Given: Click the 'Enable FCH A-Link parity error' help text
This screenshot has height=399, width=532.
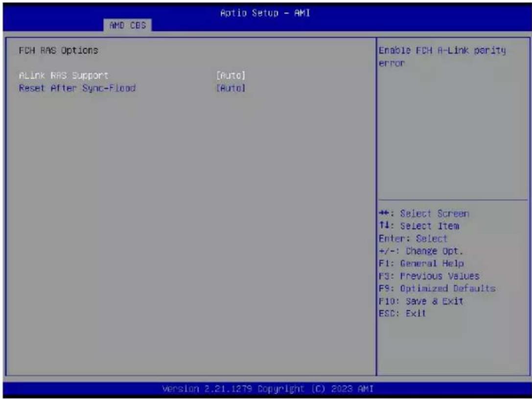Looking at the screenshot, I should [442, 57].
